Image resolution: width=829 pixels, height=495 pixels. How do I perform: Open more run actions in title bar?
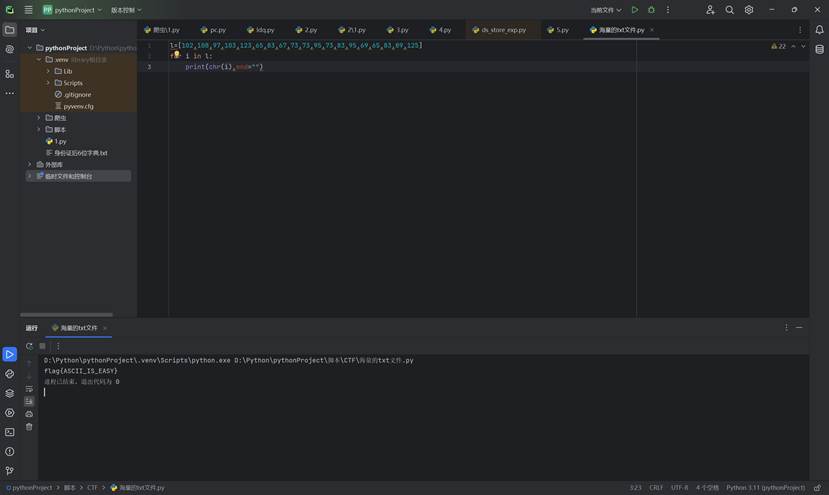(x=668, y=10)
